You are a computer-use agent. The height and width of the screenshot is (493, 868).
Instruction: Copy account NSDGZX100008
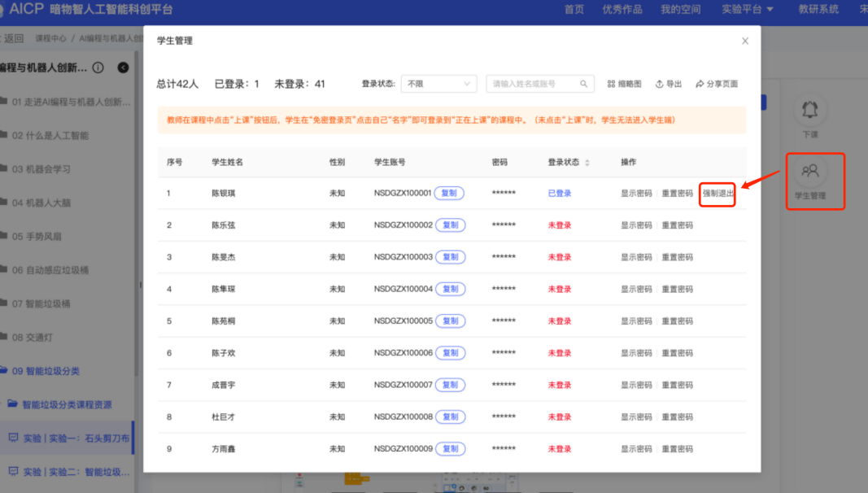tap(450, 417)
